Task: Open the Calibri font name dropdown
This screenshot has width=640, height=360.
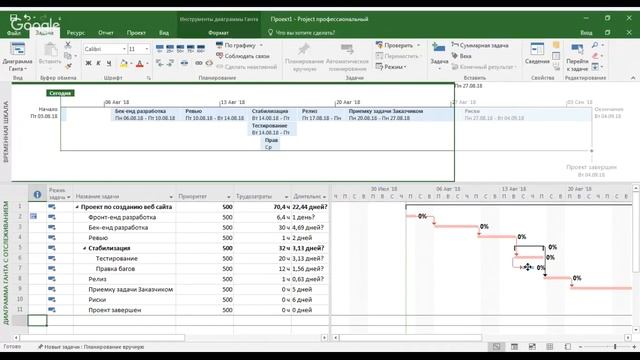Action: pos(124,49)
